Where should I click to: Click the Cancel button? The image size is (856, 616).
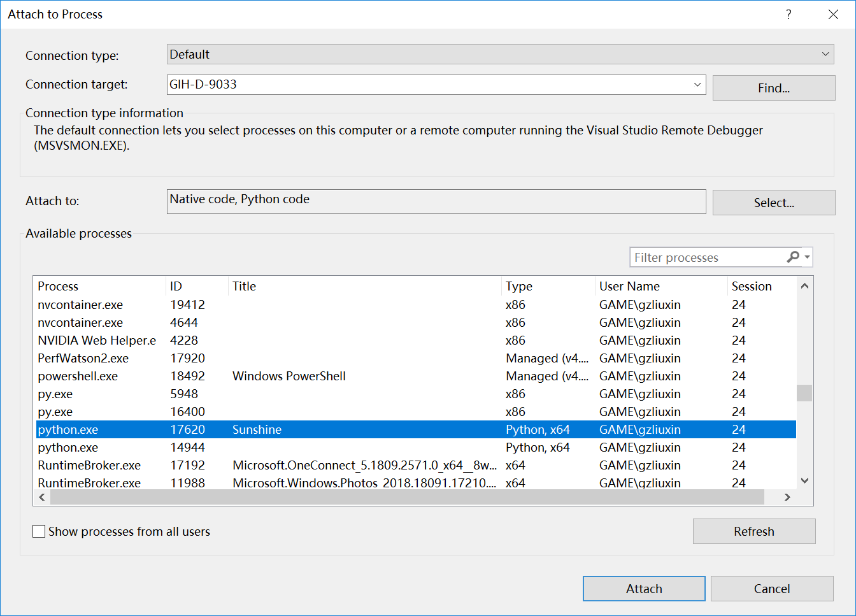tap(772, 589)
